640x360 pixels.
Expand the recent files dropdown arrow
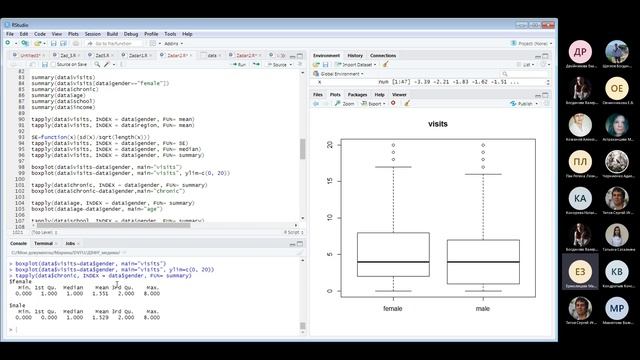(x=44, y=43)
